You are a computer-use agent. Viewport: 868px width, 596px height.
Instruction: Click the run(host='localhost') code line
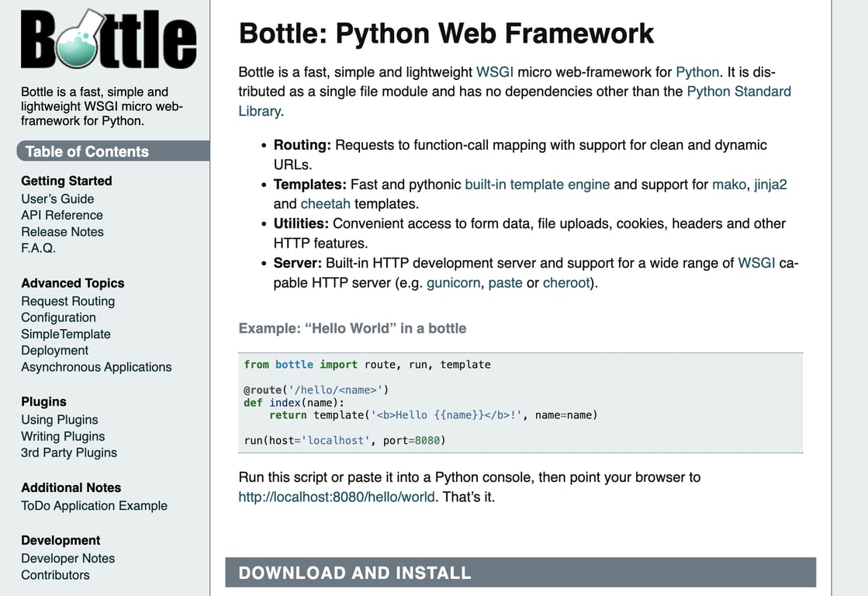coord(345,440)
